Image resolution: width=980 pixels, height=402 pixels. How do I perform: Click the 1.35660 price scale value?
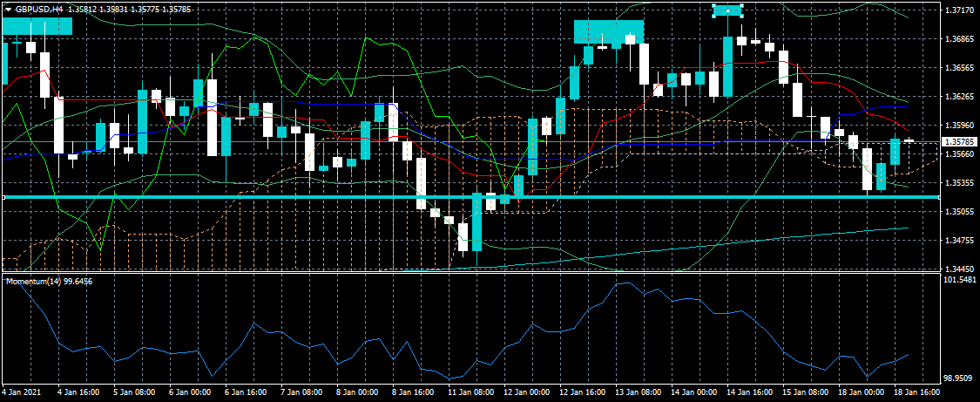[x=958, y=153]
